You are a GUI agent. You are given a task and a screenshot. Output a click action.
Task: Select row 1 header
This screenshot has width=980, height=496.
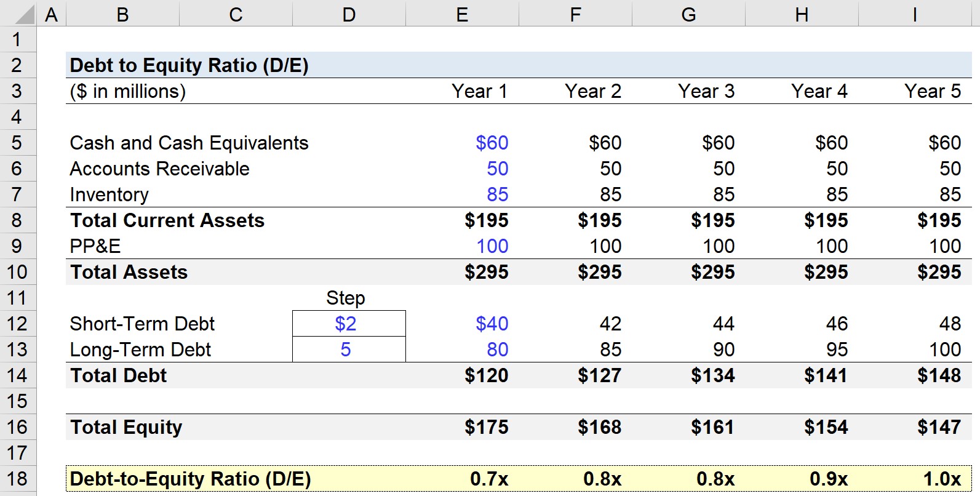coord(18,39)
